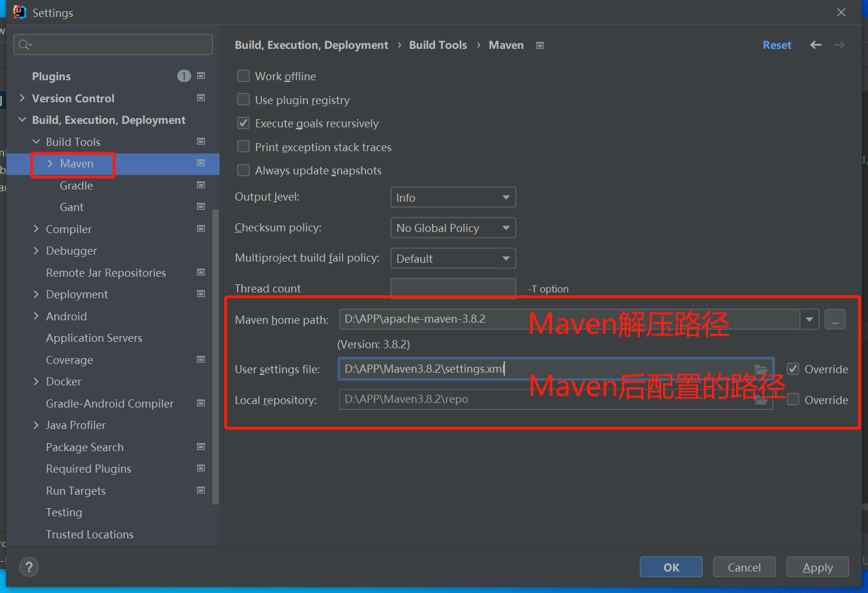Viewport: 868px width, 593px height.
Task: Click project-level icon beside Build Tools
Action: pyautogui.click(x=201, y=141)
